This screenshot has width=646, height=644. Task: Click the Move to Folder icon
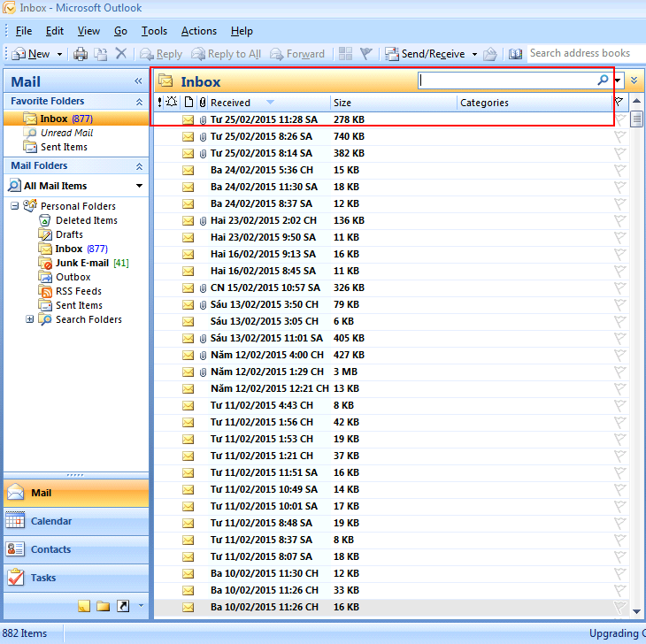point(100,54)
